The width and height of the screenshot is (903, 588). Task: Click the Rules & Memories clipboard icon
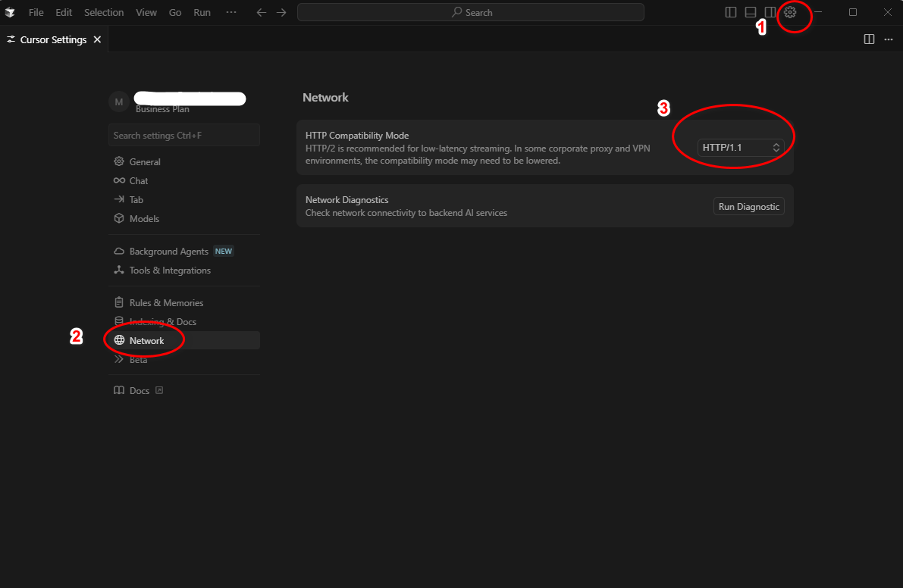(x=119, y=302)
